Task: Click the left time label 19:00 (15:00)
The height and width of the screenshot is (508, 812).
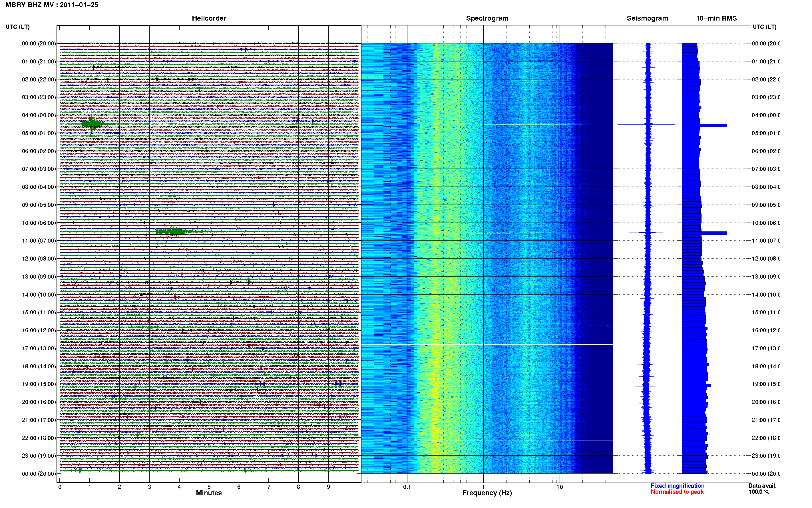Action: (x=39, y=384)
